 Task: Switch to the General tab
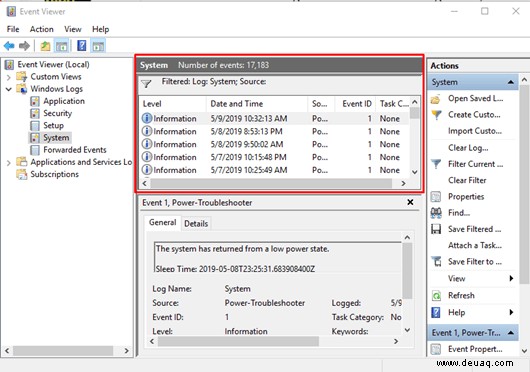162,222
